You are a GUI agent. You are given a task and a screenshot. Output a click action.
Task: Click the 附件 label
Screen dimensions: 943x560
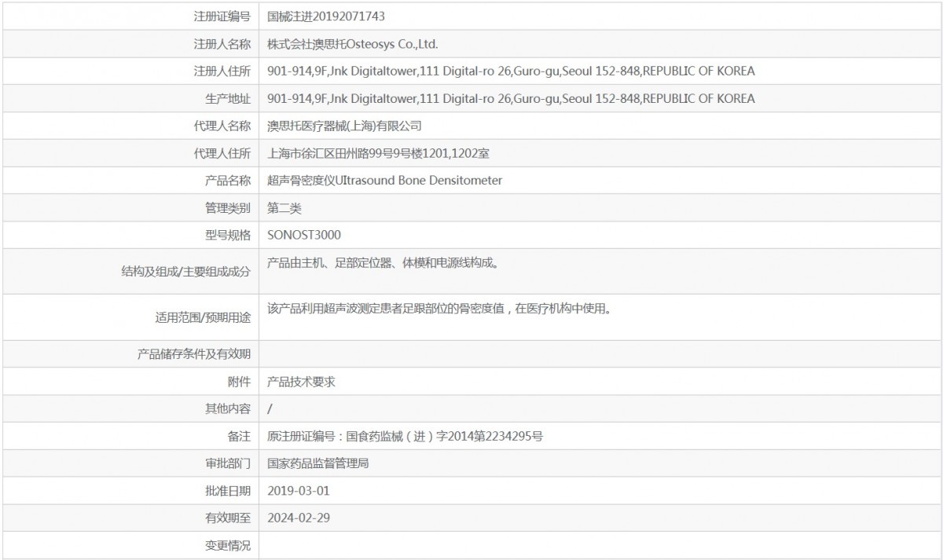[239, 382]
